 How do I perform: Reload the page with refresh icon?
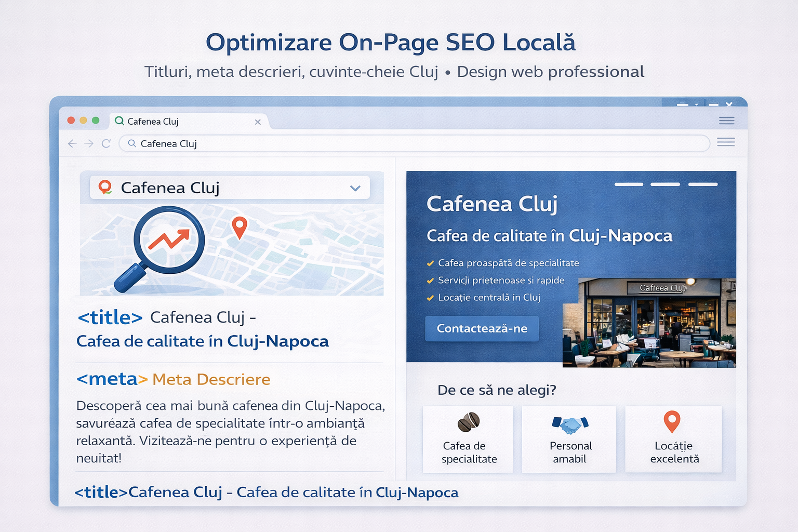pyautogui.click(x=106, y=143)
